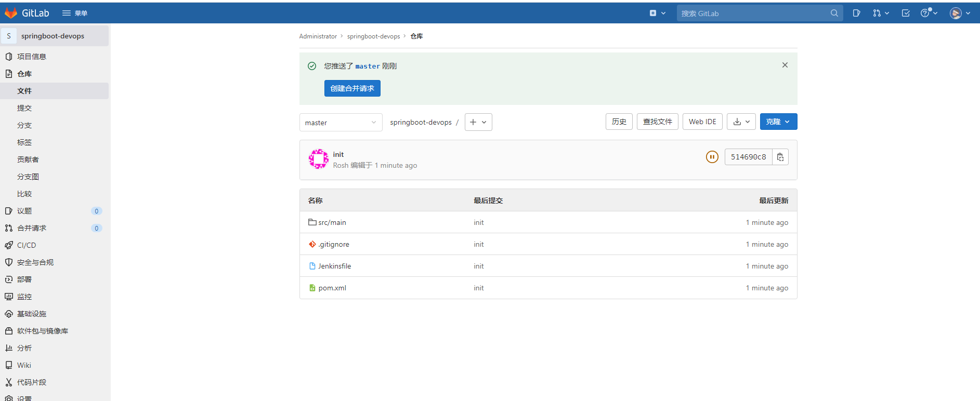Open the user avatar menu
The width and height of the screenshot is (980, 401).
(x=960, y=14)
